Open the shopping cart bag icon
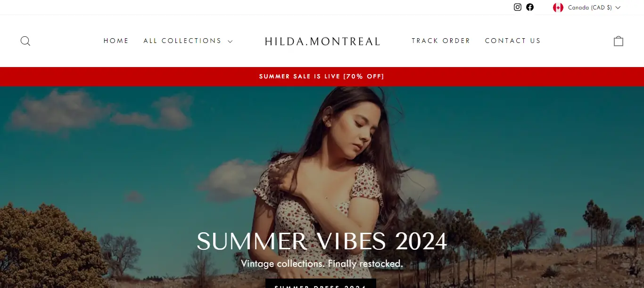Screen dimensions: 644x288 coord(619,41)
